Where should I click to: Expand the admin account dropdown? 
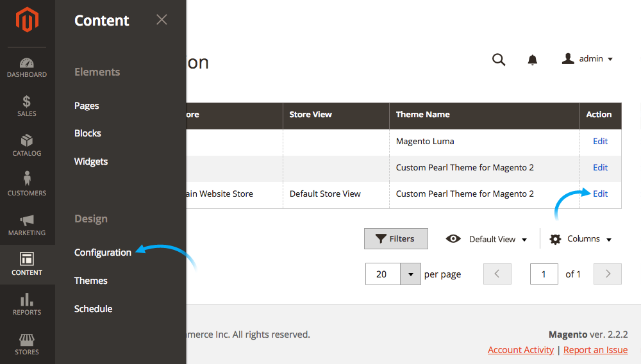(588, 59)
